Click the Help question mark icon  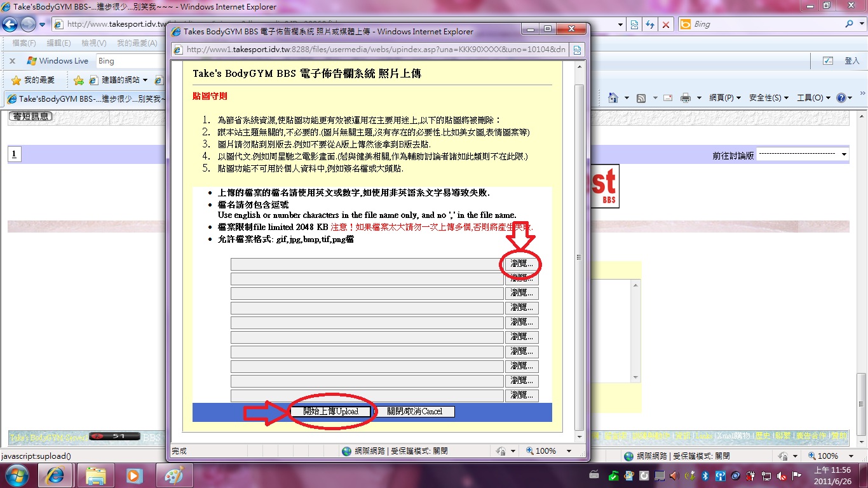click(841, 98)
